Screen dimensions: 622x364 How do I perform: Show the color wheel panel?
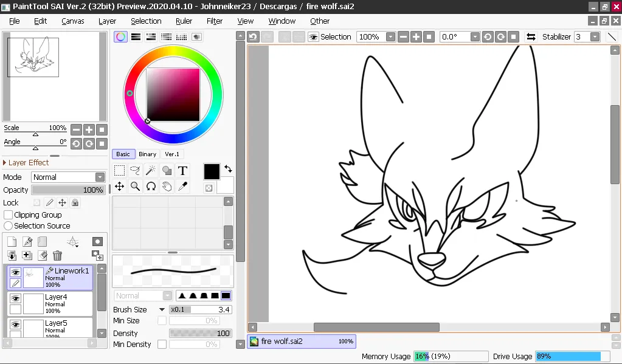[x=120, y=37]
